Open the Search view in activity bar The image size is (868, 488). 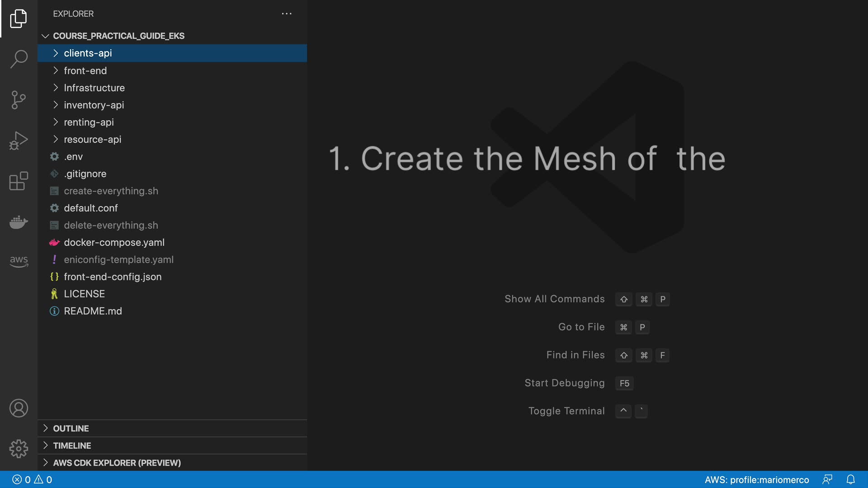[19, 59]
